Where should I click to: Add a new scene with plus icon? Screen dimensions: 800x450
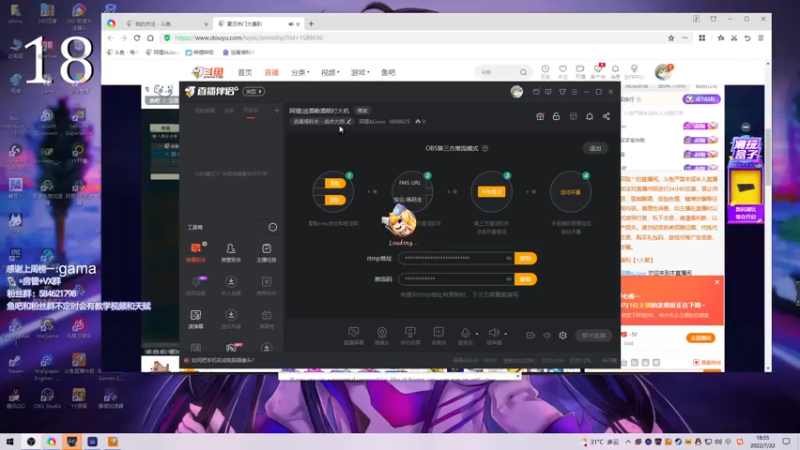pyautogui.click(x=277, y=110)
